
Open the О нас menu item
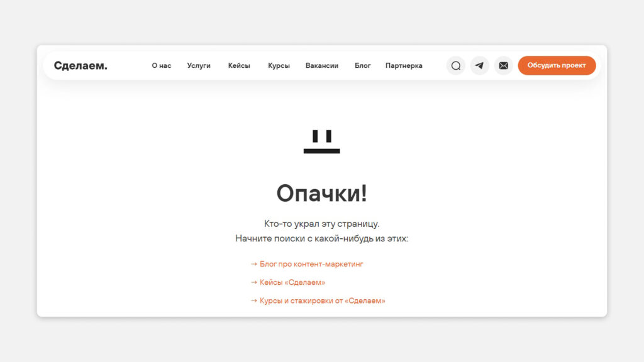[x=161, y=65]
